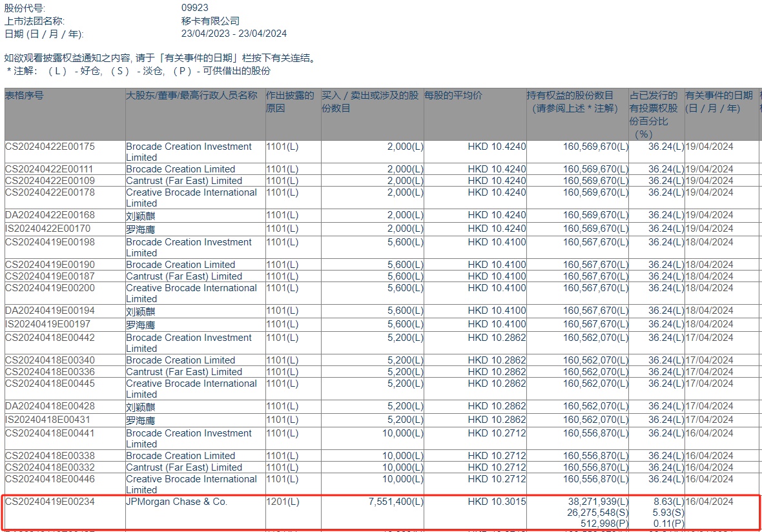Open the 16/04/2024 date link for CS20240418E00441
762x532 pixels.
pyautogui.click(x=709, y=433)
